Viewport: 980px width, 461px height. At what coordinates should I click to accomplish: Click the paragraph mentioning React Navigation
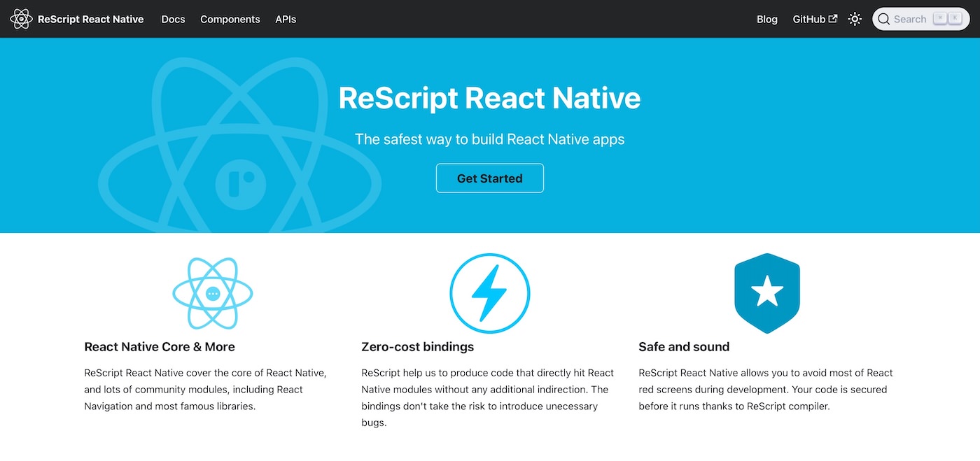(x=206, y=390)
